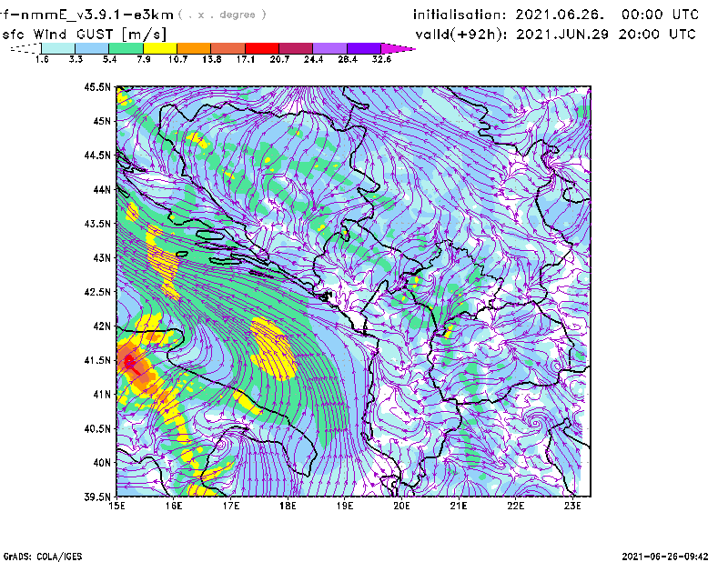Click the 21E longitude axis label
Image resolution: width=728 pixels, height=562 pixels.
(x=459, y=507)
